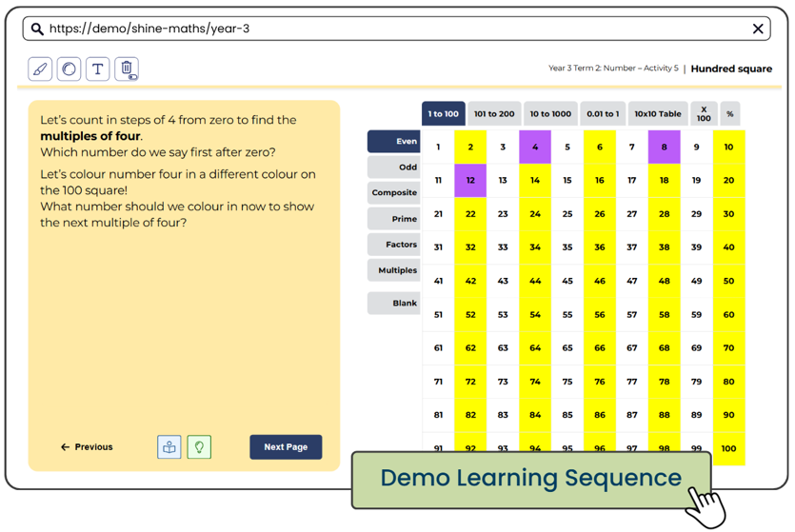
Task: Select the Blank grid option
Action: click(x=394, y=303)
